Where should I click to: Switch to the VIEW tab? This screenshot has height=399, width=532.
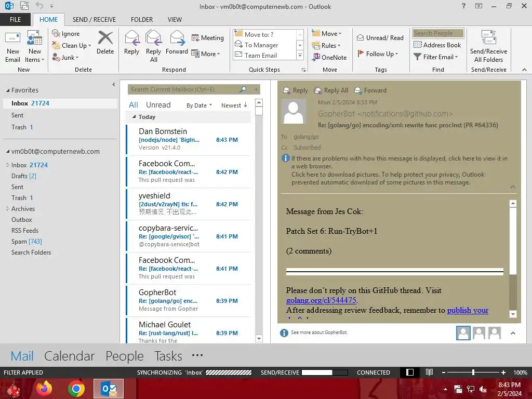(x=175, y=19)
